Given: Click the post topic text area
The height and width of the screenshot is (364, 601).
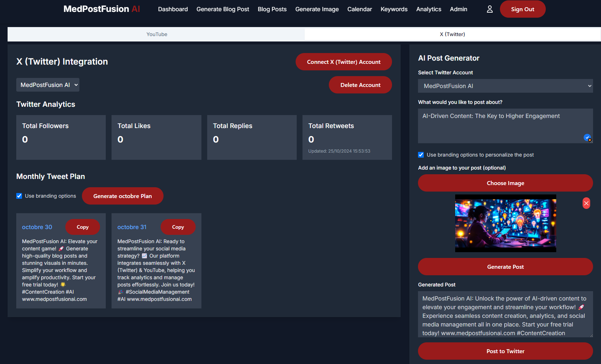Looking at the screenshot, I should pyautogui.click(x=505, y=126).
